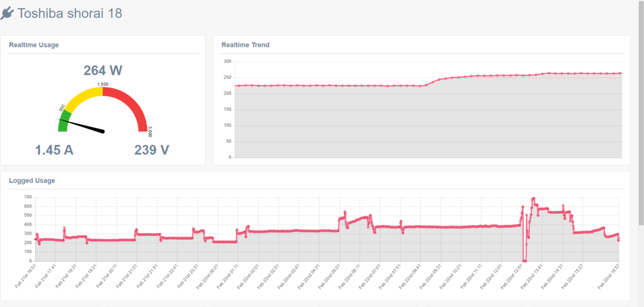Click the first data point of Realtime Trend
Viewport: 644px width, 307px height.
click(238, 85)
